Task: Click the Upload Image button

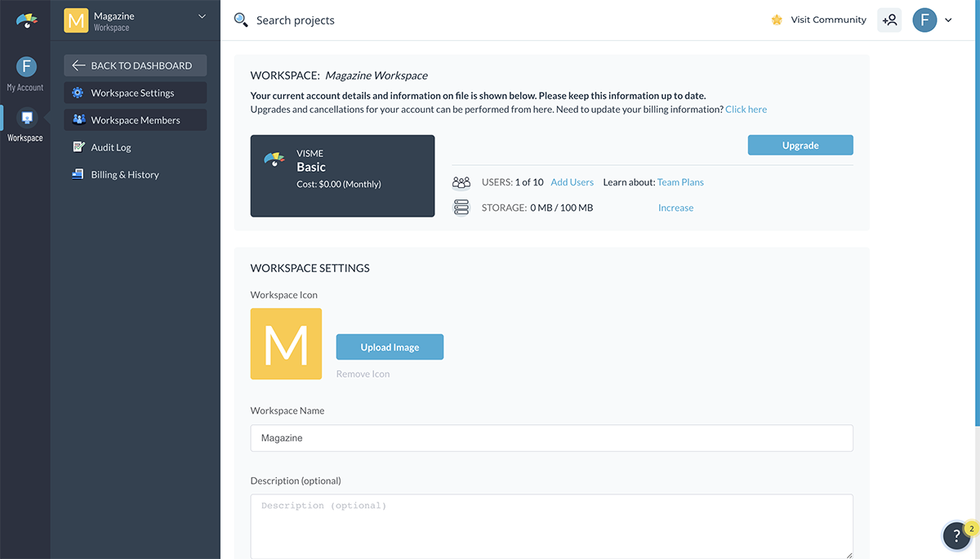Action: pos(390,347)
